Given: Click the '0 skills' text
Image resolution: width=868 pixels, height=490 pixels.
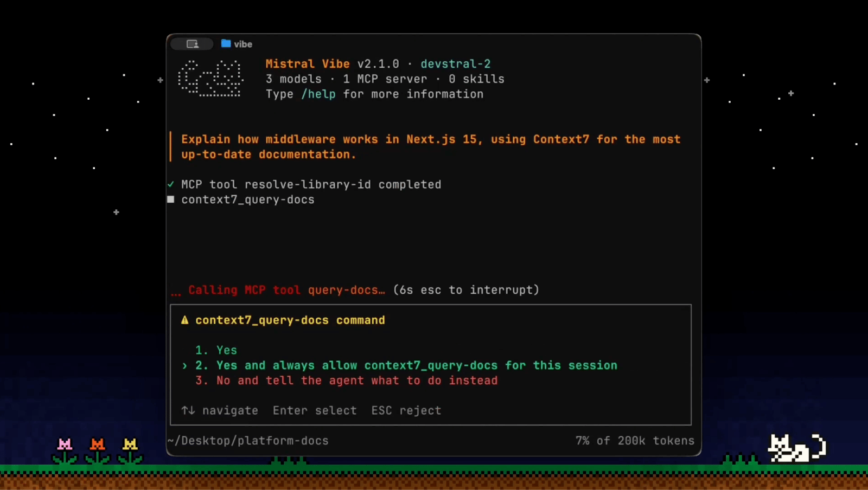Looking at the screenshot, I should [x=476, y=79].
